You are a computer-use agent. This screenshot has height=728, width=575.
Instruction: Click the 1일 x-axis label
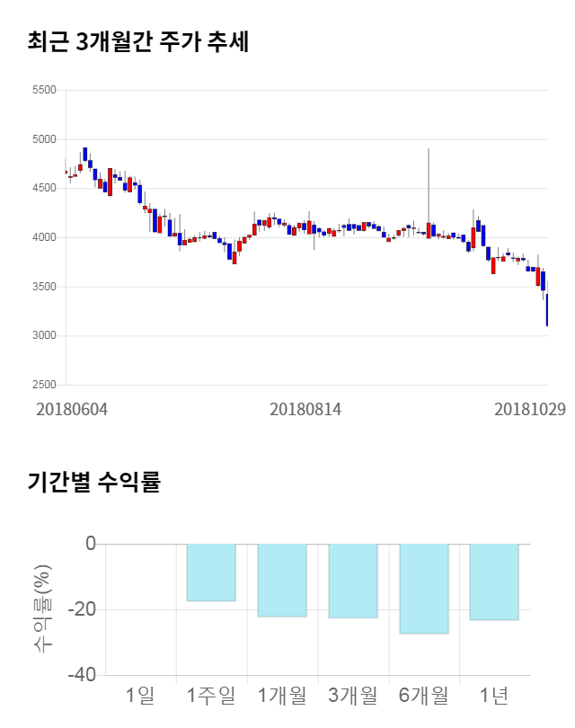140,695
